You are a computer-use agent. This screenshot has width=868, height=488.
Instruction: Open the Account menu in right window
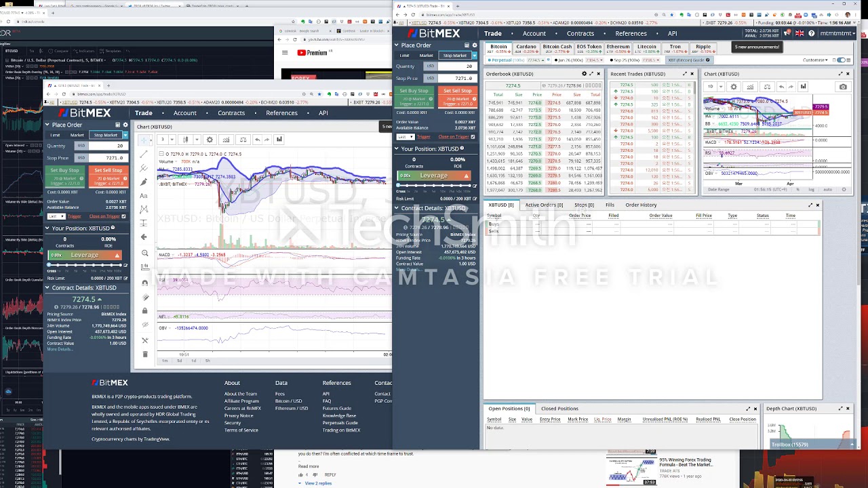(534, 33)
